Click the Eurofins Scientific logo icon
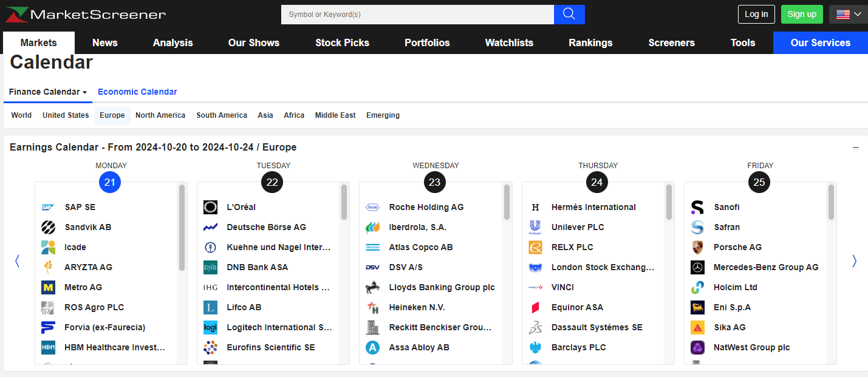This screenshot has height=377, width=868. tap(210, 347)
